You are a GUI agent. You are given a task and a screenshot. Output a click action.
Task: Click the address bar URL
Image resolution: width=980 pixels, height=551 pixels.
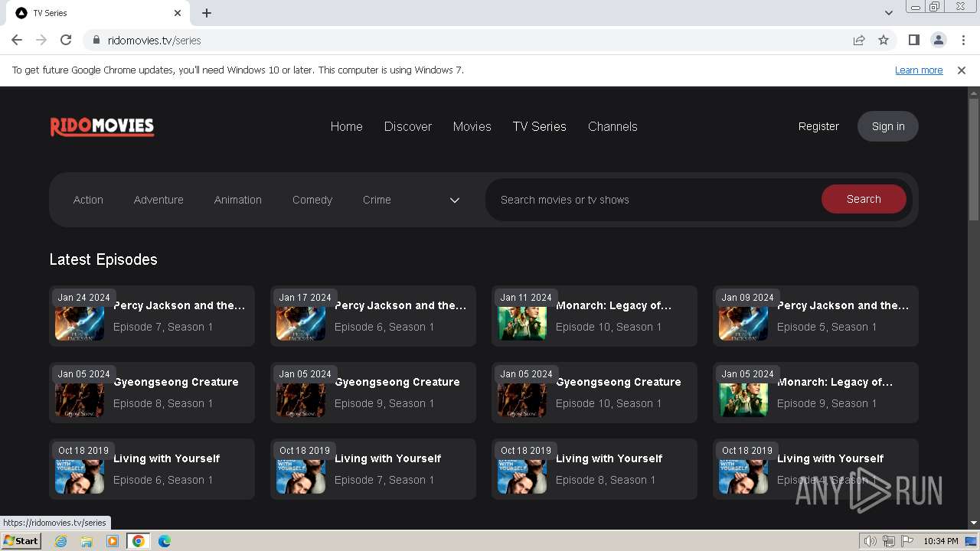pyautogui.click(x=154, y=41)
